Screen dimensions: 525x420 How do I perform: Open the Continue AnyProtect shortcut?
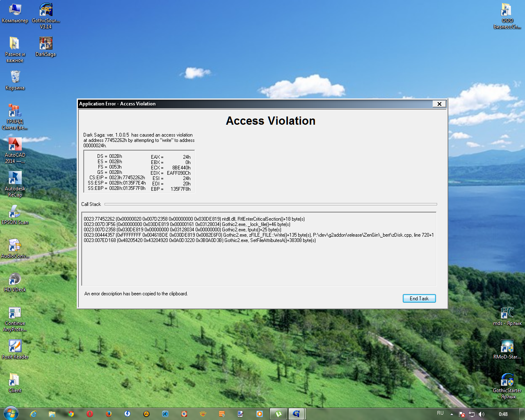click(x=15, y=318)
